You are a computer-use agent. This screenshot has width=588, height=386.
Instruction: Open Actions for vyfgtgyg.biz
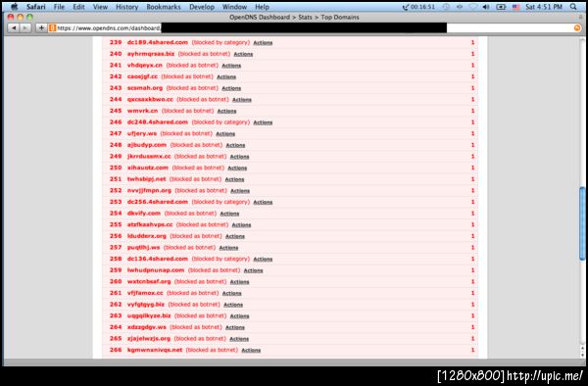233,305
